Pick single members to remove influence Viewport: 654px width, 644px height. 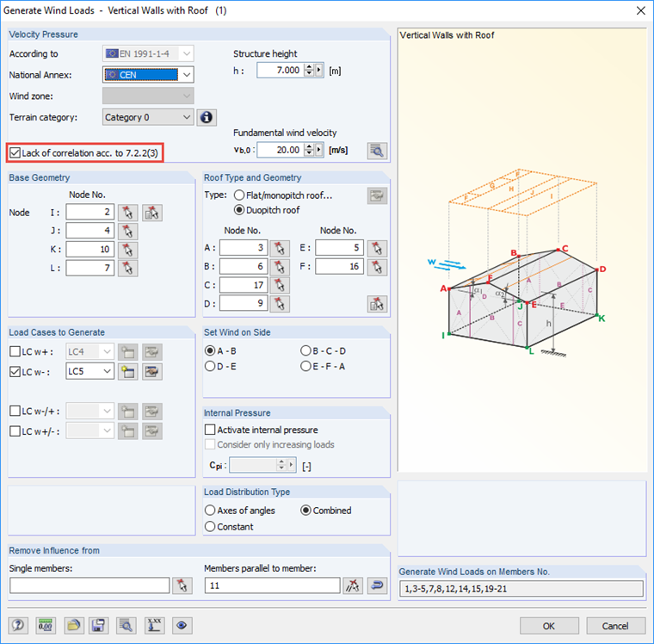[x=182, y=585]
